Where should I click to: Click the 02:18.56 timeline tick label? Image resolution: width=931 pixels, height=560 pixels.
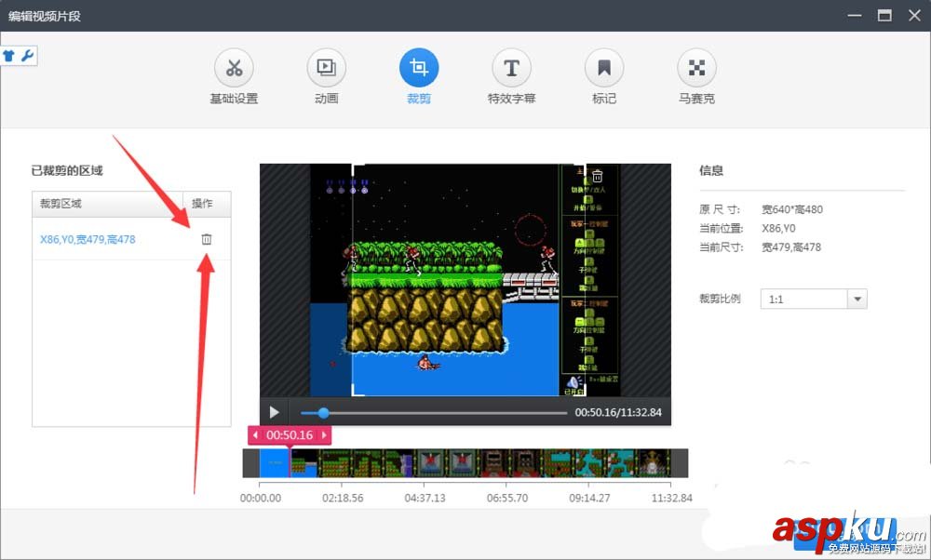[x=343, y=499]
